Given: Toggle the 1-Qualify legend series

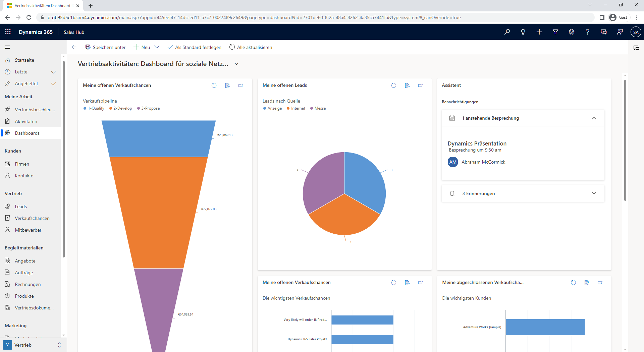Looking at the screenshot, I should tap(94, 108).
